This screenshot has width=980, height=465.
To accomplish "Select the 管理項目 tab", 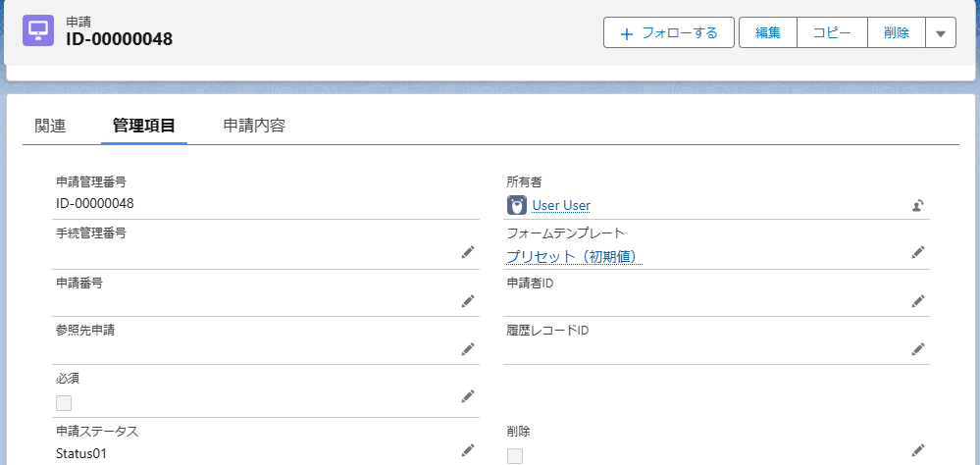I will 144,126.
